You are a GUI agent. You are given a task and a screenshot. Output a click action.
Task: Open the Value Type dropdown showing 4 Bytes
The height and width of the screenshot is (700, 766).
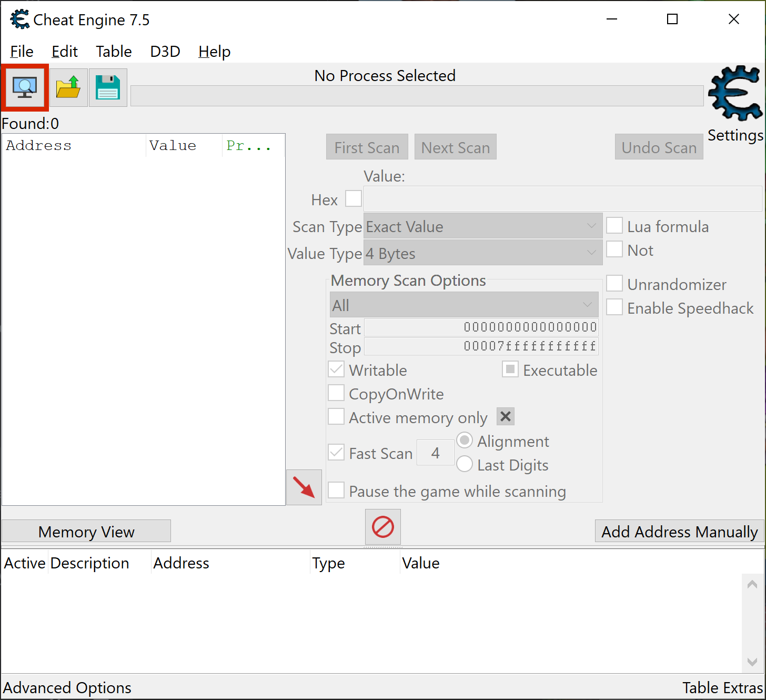point(483,253)
